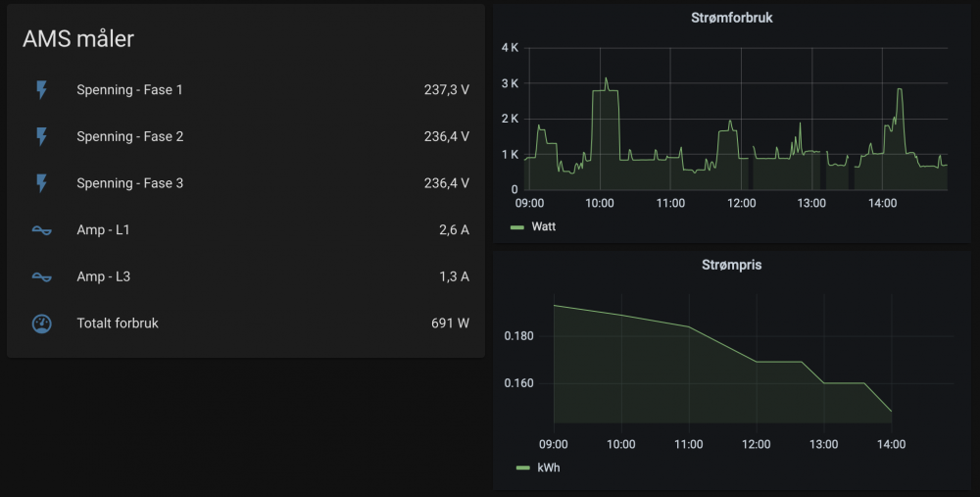Click the green Watt legend color swatch
Screen dimensions: 980x497
coord(518,227)
